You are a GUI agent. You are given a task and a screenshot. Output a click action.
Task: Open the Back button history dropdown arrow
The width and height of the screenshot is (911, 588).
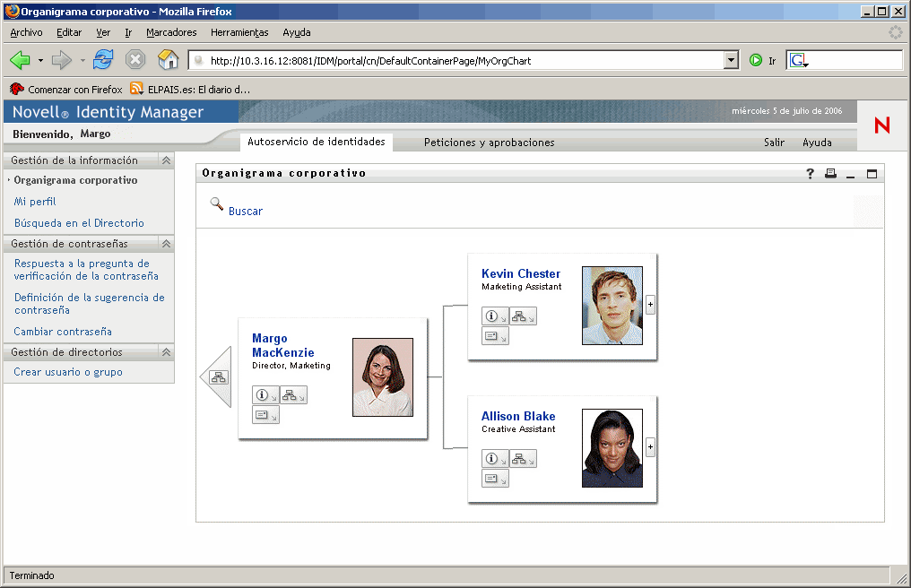(x=40, y=60)
